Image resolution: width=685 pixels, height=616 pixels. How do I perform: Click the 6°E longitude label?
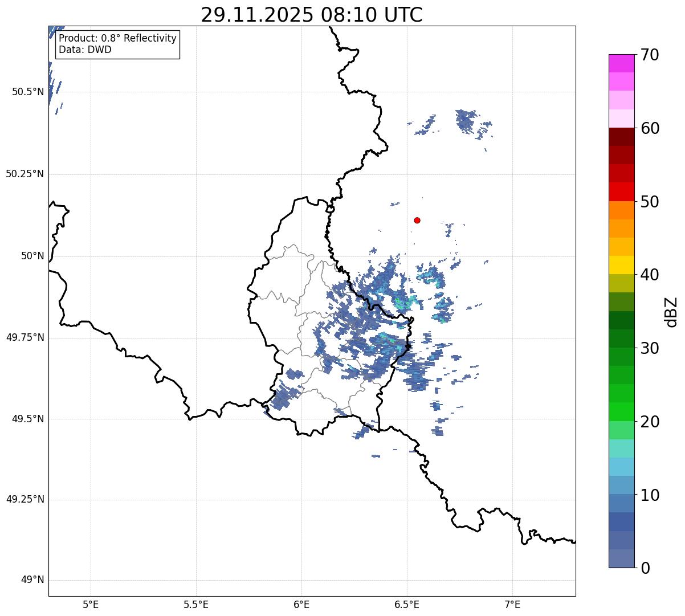[301, 604]
